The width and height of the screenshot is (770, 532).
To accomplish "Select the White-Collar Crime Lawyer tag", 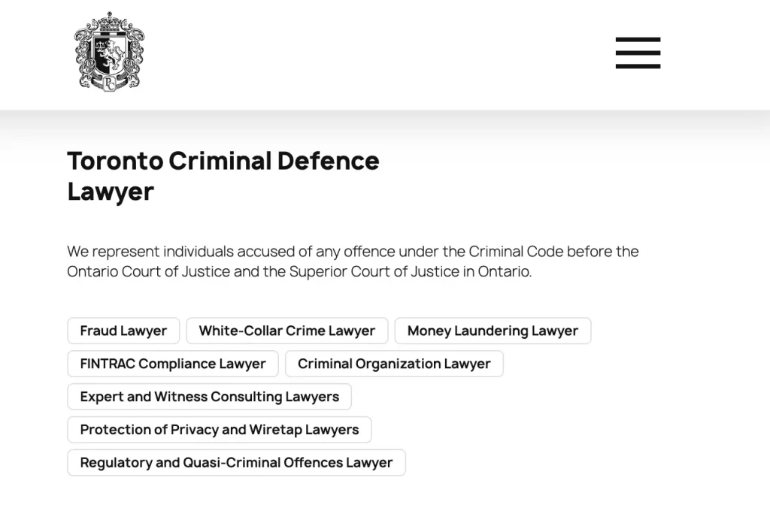I will click(x=286, y=331).
